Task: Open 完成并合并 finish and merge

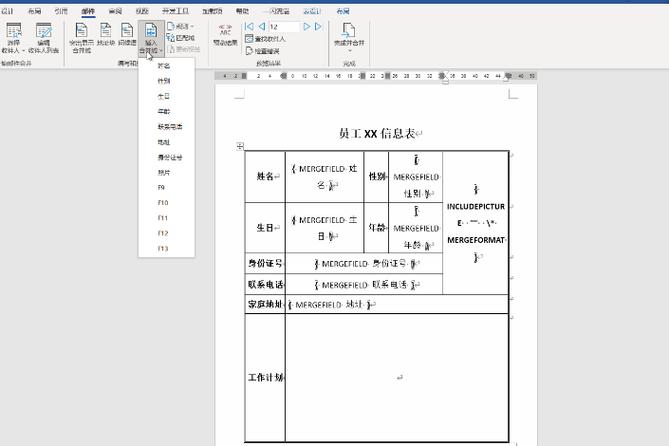Action: (x=349, y=38)
